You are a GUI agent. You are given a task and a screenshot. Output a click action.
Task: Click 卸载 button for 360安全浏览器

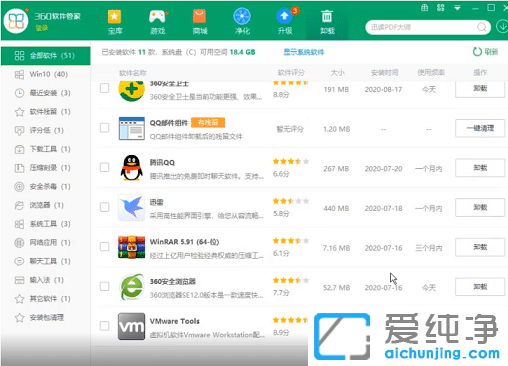coord(480,287)
